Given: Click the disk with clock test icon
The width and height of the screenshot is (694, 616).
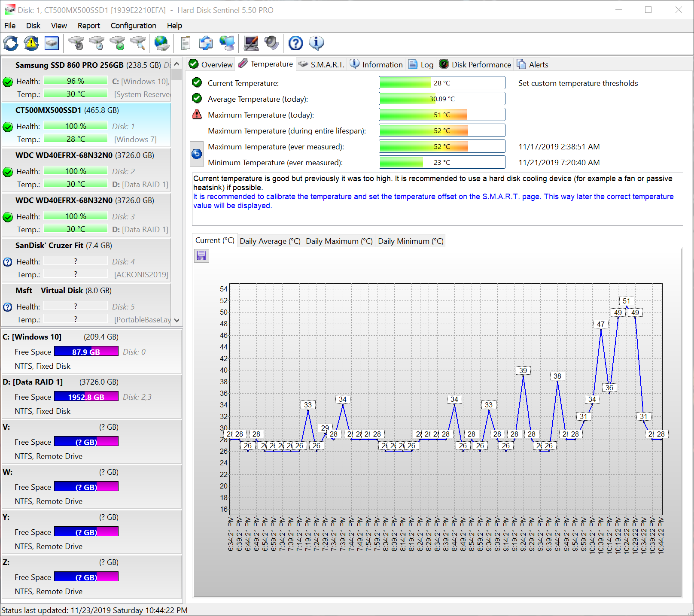Looking at the screenshot, I should (97, 43).
